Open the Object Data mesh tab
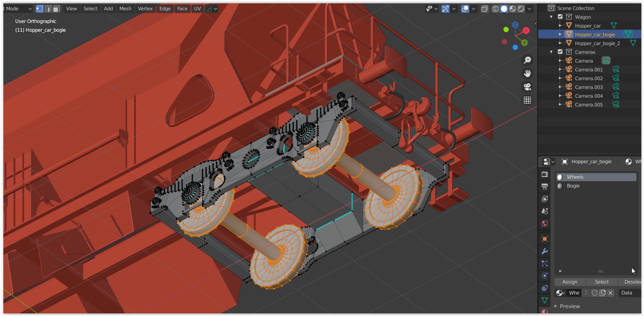644x316 pixels. pyautogui.click(x=545, y=300)
